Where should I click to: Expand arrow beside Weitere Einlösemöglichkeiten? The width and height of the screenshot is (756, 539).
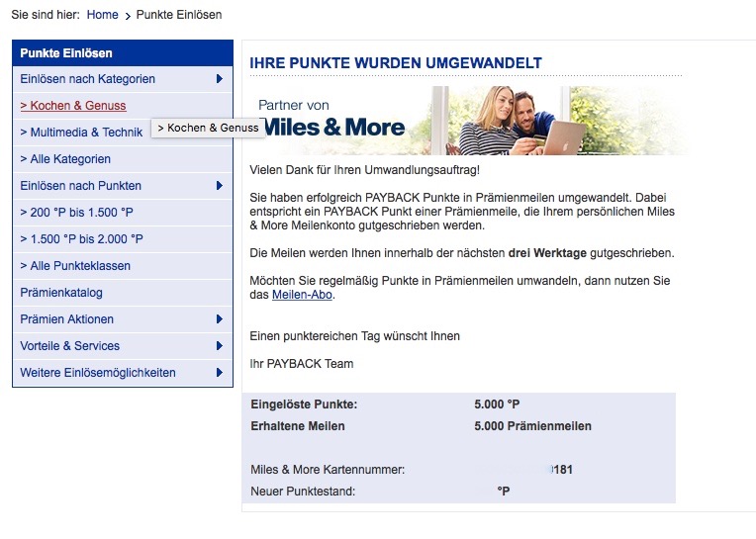(219, 373)
